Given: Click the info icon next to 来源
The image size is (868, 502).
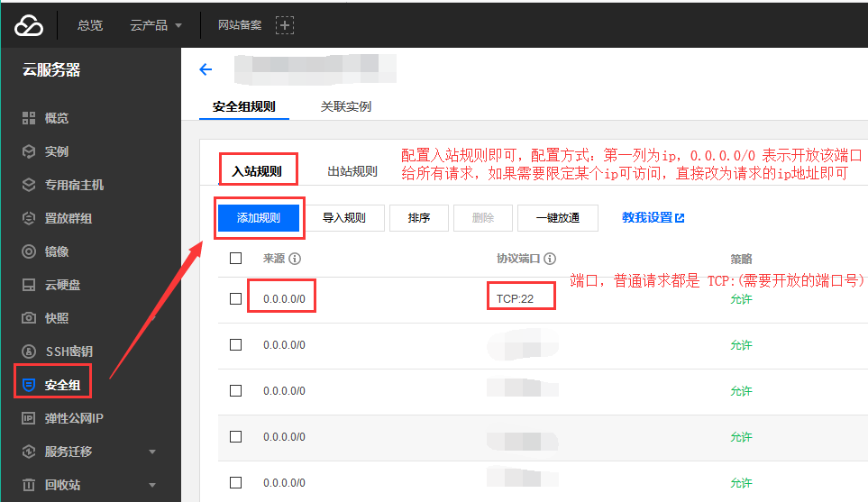Looking at the screenshot, I should [x=295, y=259].
